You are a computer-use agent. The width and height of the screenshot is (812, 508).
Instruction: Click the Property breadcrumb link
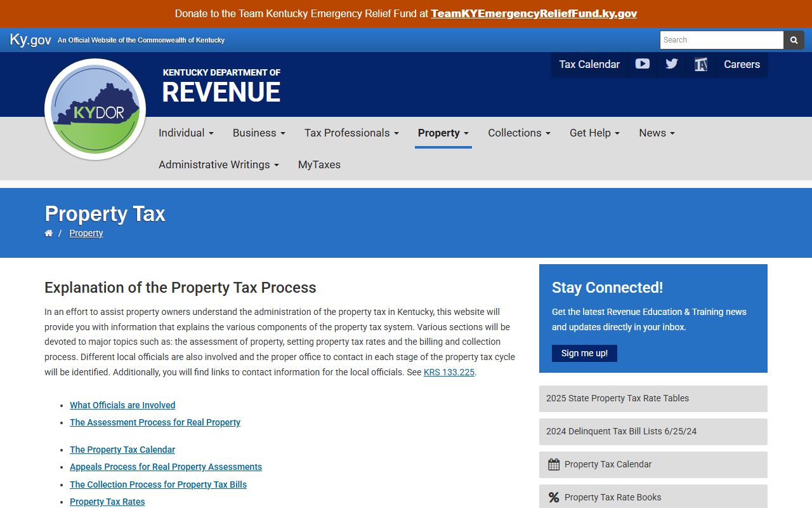[86, 233]
